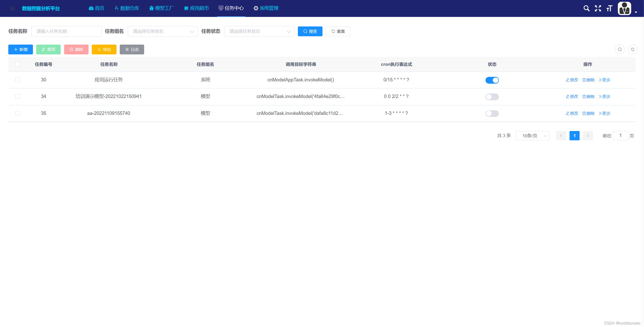Open the 10条/页 page size dropdown
This screenshot has height=327, width=644.
[x=532, y=136]
